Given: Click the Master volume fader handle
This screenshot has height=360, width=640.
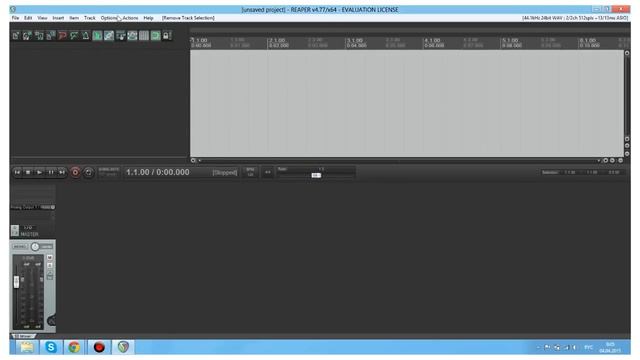Looking at the screenshot, I should pos(16,282).
